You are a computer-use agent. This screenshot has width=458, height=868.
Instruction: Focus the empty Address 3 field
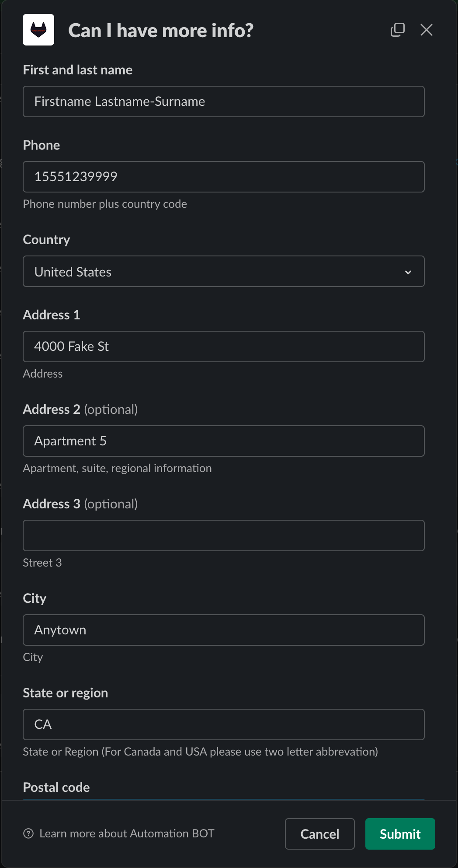[x=223, y=535]
